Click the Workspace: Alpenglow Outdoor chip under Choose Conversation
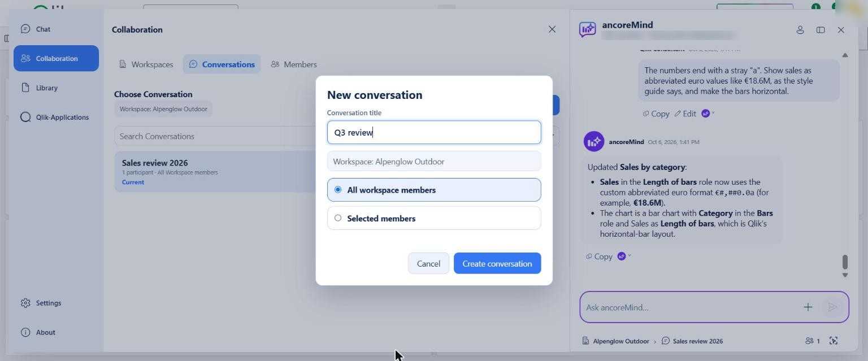This screenshot has width=868, height=361. [x=163, y=109]
